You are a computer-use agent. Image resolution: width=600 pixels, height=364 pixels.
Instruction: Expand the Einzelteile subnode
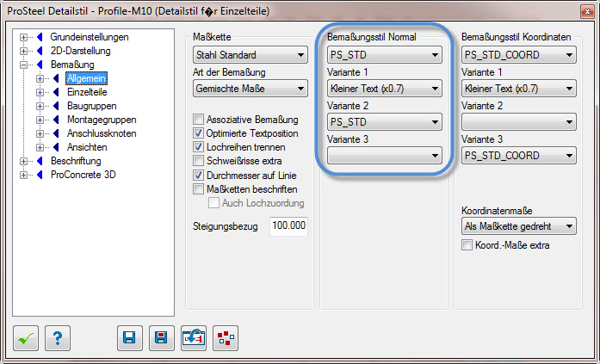tap(40, 93)
